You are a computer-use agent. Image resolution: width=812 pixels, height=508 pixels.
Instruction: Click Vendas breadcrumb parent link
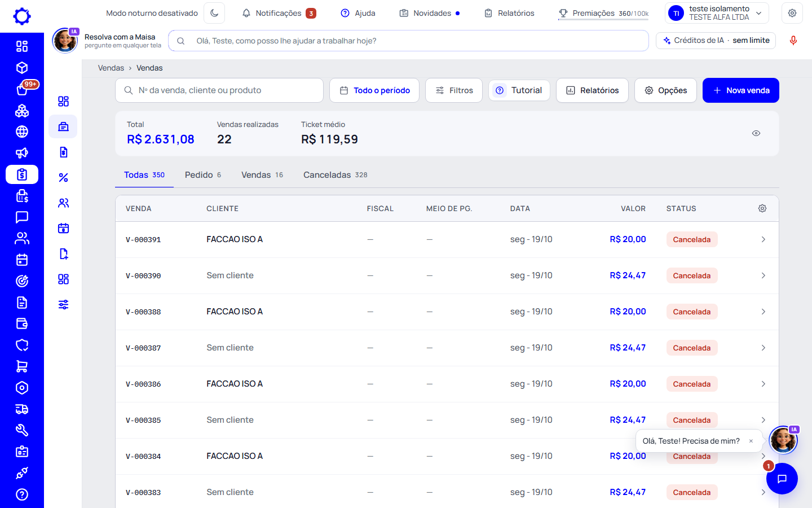111,68
